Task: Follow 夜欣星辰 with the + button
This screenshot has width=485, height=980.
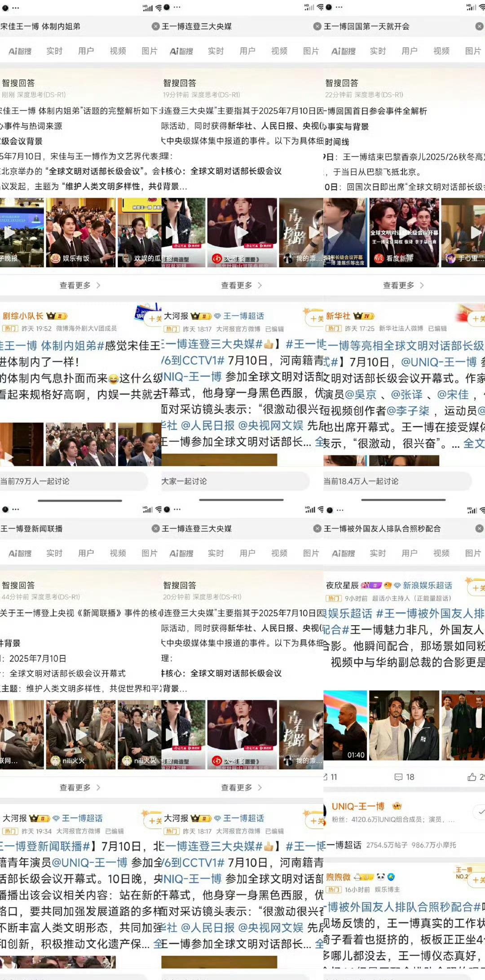Action: [x=476, y=588]
